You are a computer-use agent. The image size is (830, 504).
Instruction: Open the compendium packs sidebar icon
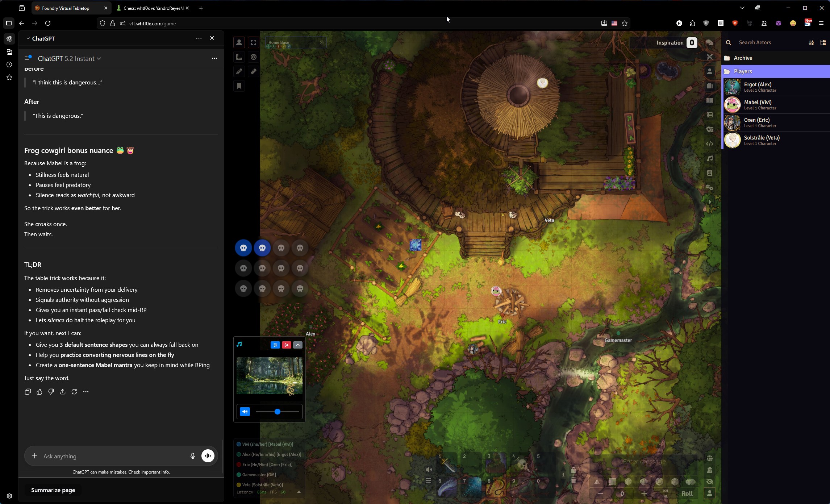click(710, 173)
